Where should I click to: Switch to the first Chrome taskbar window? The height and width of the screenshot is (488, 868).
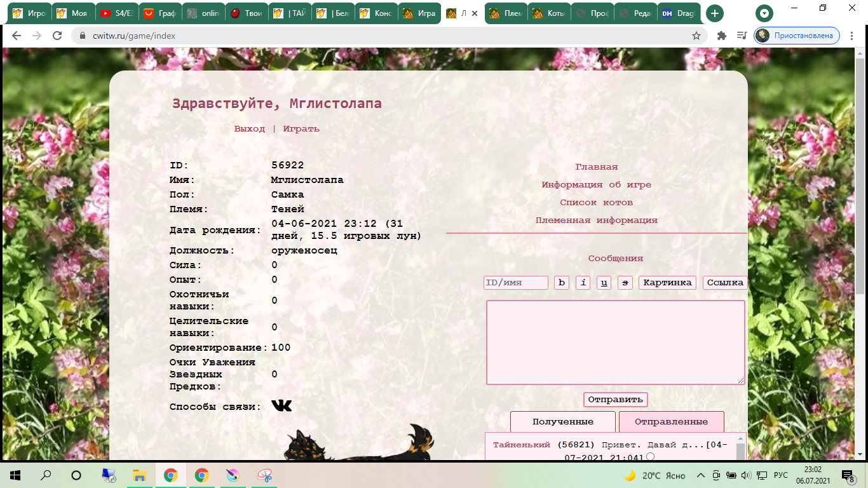(170, 475)
